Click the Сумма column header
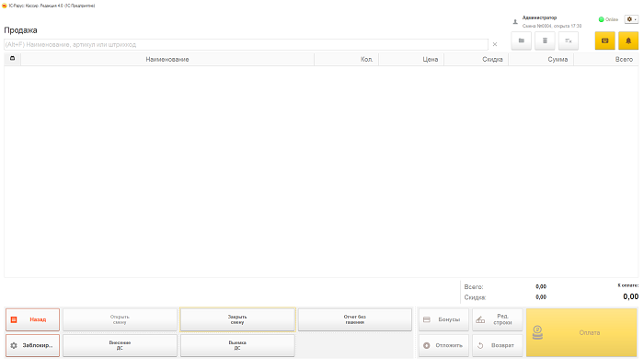 541,59
